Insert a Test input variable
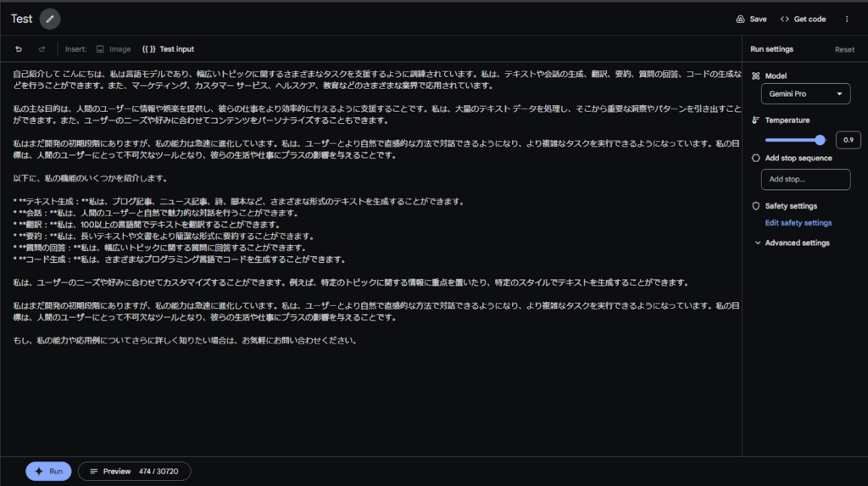This screenshot has width=868, height=486. coord(168,49)
